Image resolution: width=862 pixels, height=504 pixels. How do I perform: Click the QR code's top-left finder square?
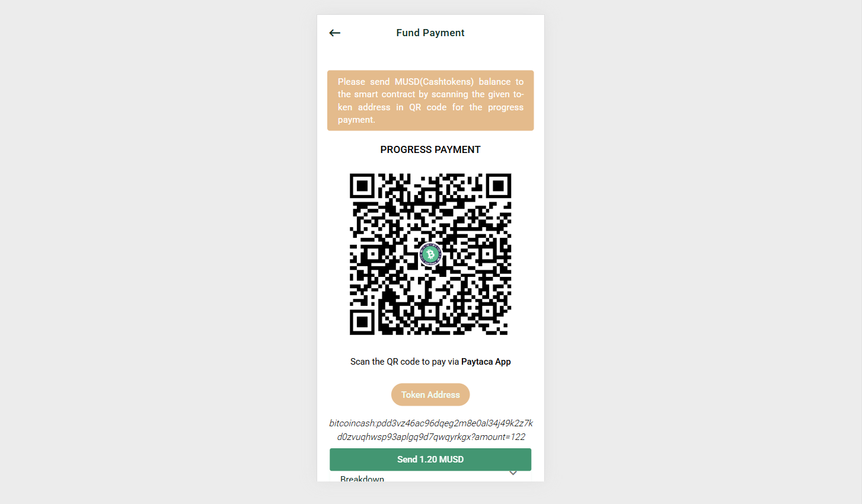pyautogui.click(x=362, y=186)
